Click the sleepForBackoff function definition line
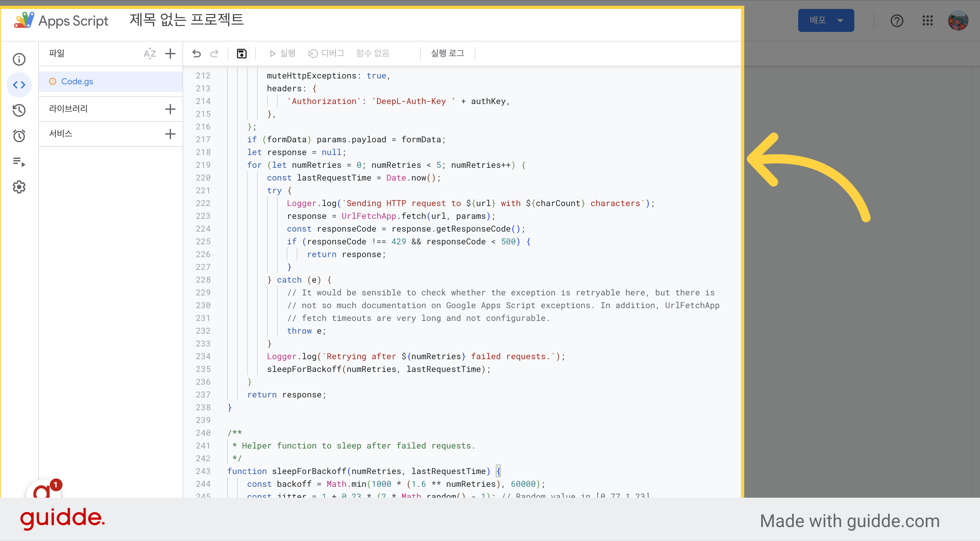The image size is (980, 541). pos(364,471)
